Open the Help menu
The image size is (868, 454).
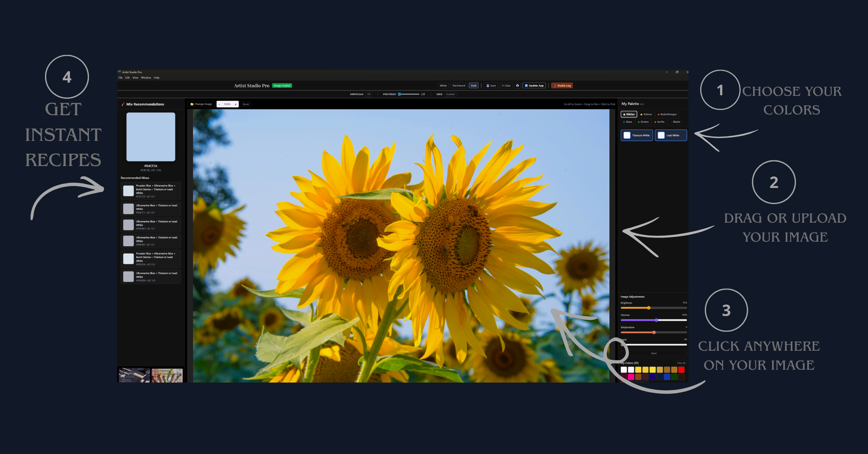[x=156, y=78]
